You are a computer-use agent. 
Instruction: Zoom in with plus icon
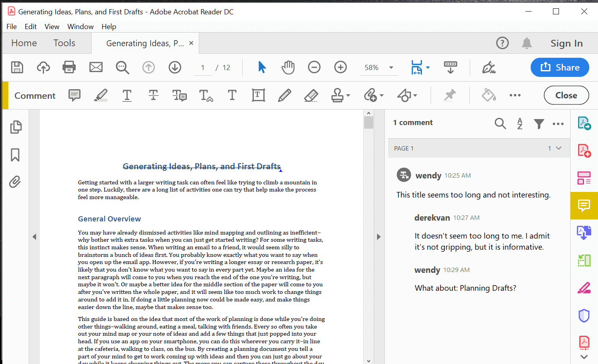click(x=340, y=67)
